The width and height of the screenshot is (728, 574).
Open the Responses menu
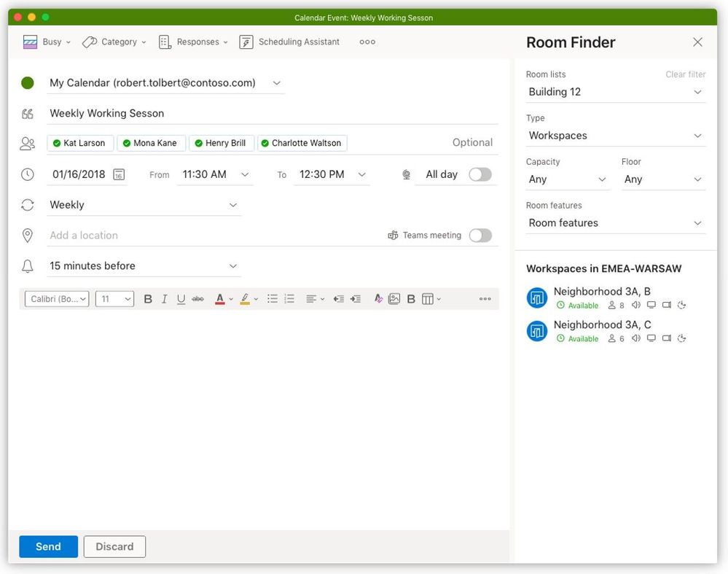pyautogui.click(x=194, y=42)
